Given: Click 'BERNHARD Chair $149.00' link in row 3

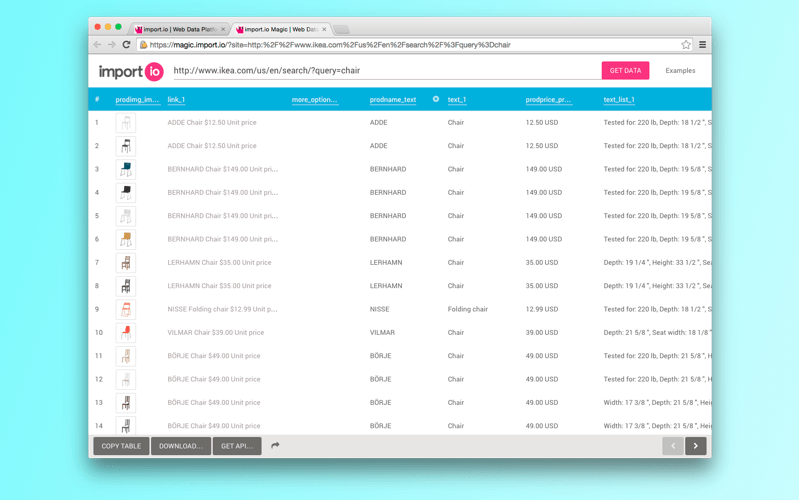Looking at the screenshot, I should 222,169.
